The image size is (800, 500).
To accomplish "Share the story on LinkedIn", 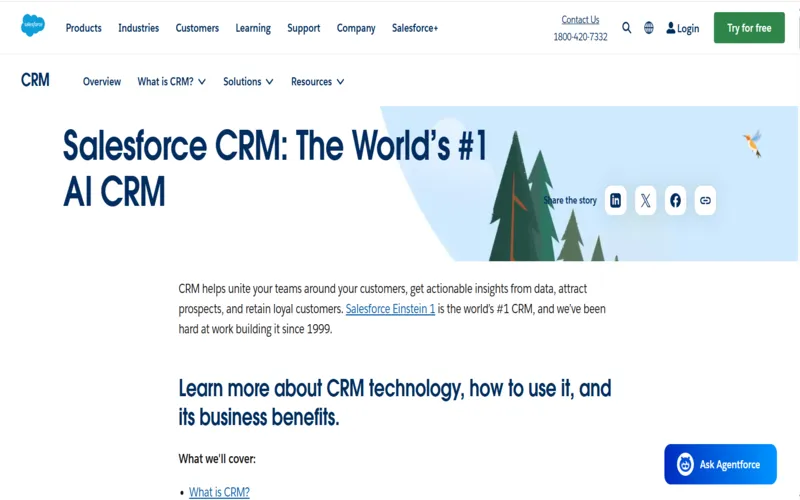I will [x=615, y=200].
